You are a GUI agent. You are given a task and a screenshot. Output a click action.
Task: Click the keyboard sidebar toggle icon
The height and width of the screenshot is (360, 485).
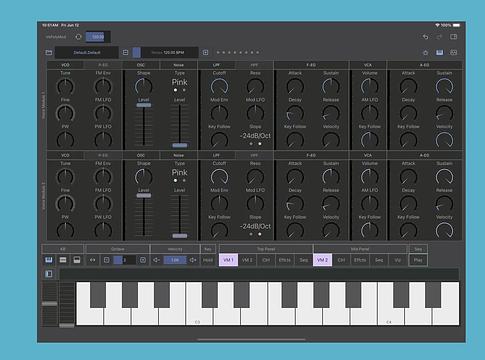pyautogui.click(x=49, y=274)
